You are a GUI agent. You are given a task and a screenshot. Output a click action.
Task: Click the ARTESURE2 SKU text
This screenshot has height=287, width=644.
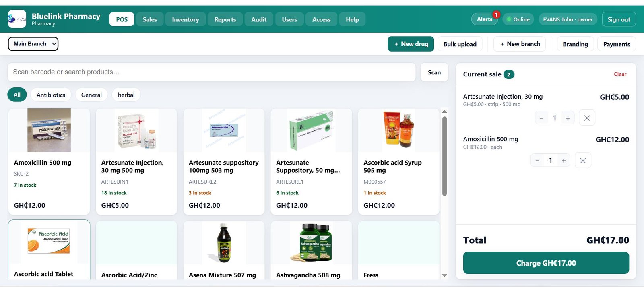tap(202, 182)
